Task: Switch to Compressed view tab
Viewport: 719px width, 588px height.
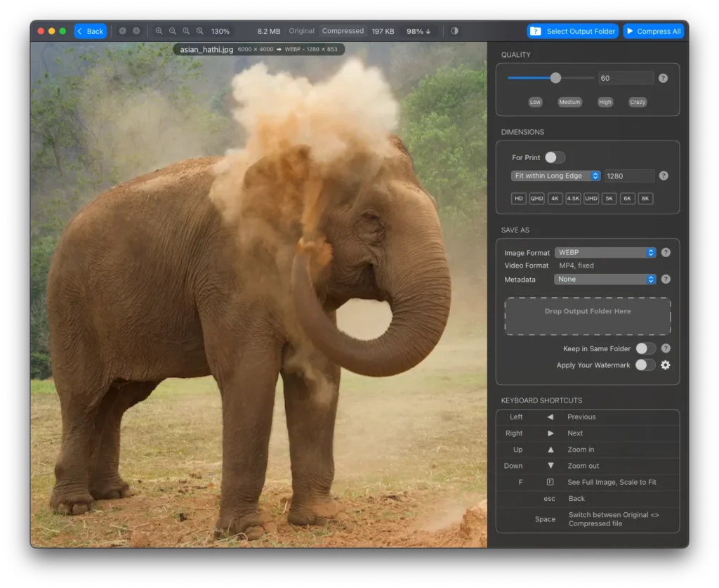Action: pos(343,31)
